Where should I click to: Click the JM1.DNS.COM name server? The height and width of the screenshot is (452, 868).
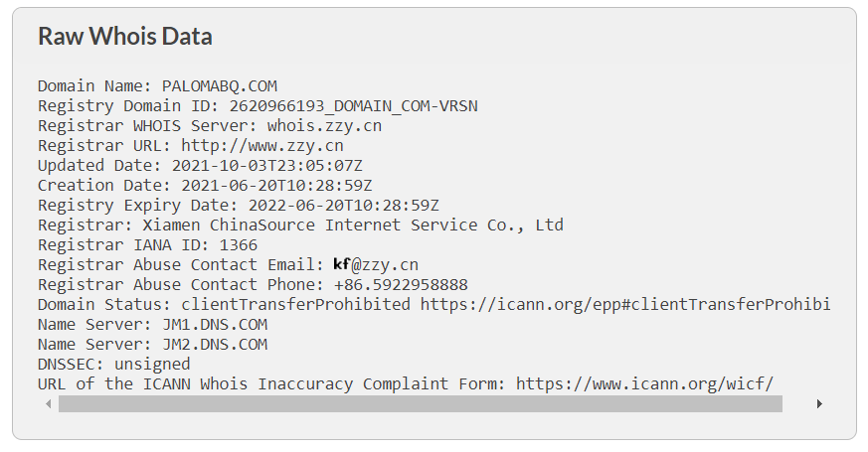(215, 325)
